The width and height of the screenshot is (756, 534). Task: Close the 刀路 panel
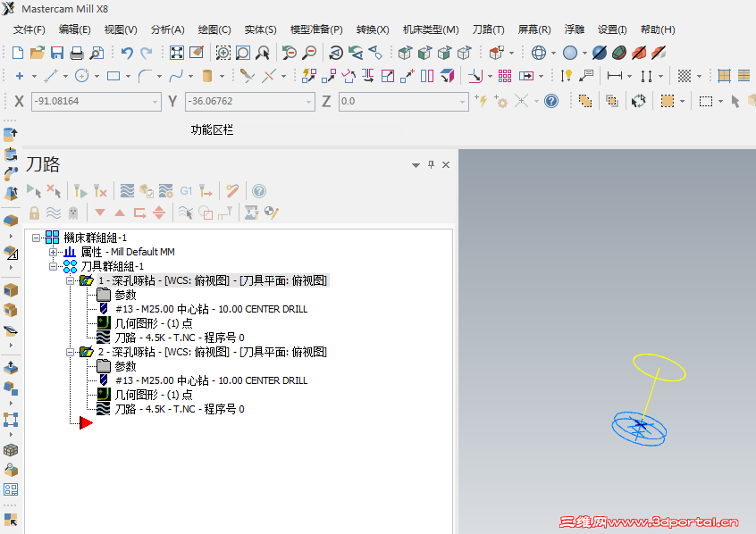(x=446, y=165)
